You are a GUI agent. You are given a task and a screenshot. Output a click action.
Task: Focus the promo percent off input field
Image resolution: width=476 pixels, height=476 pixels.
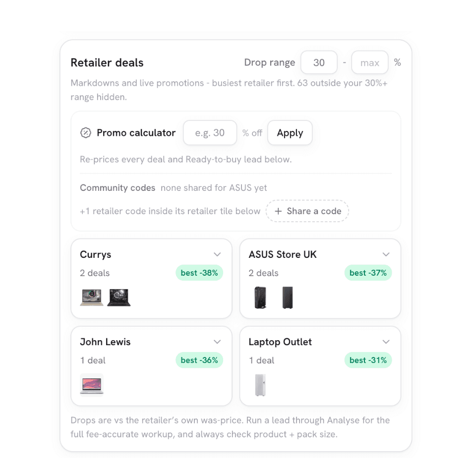tap(210, 133)
